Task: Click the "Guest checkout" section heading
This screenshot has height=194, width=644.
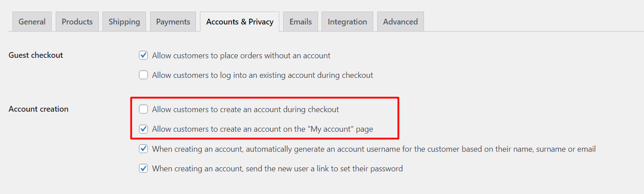Action: coord(36,55)
